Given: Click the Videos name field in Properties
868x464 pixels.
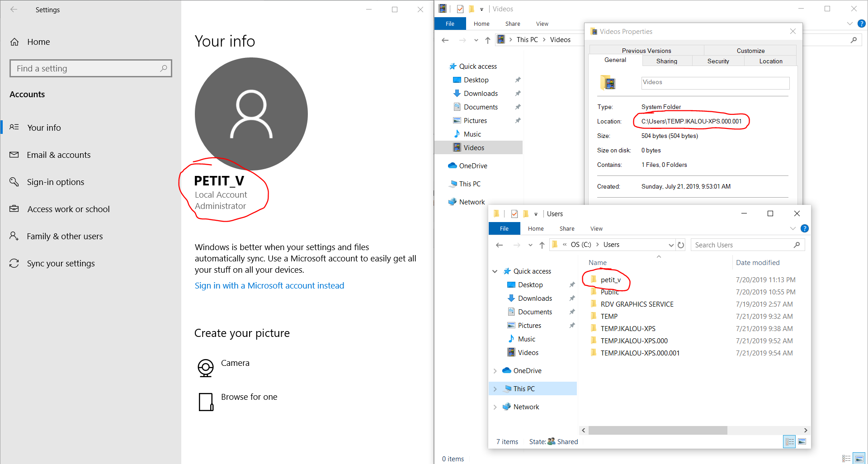Looking at the screenshot, I should coord(715,83).
